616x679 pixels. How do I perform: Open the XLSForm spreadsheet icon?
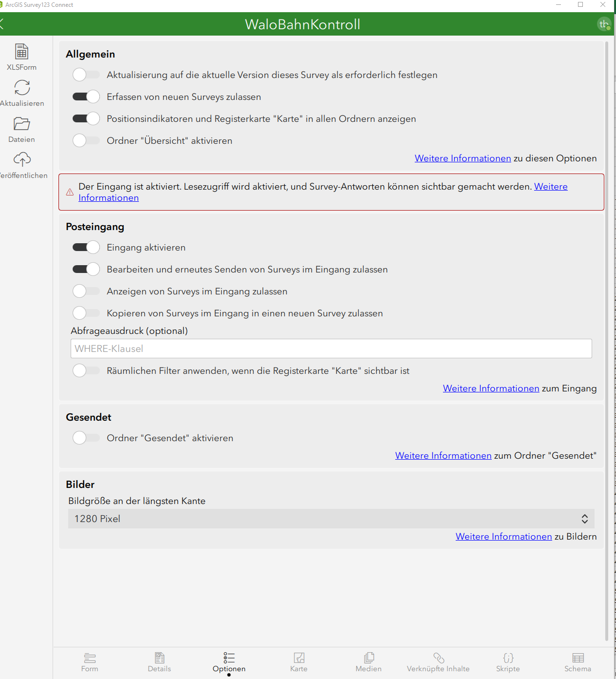[22, 51]
